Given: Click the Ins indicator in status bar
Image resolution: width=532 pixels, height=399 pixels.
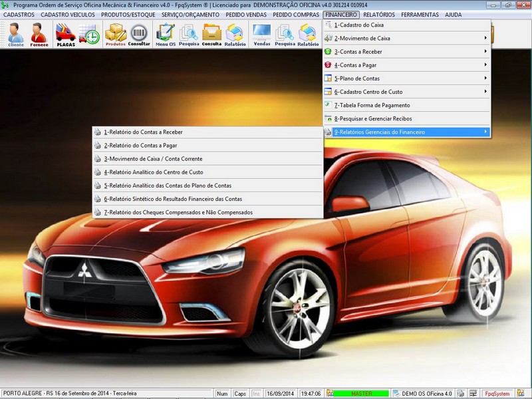Looking at the screenshot, I should tap(256, 394).
